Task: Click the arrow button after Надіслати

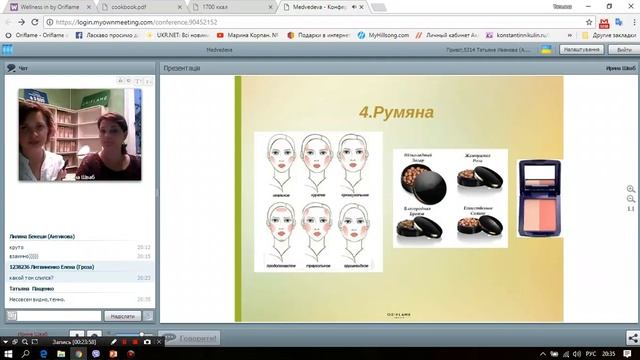Action: click(148, 316)
